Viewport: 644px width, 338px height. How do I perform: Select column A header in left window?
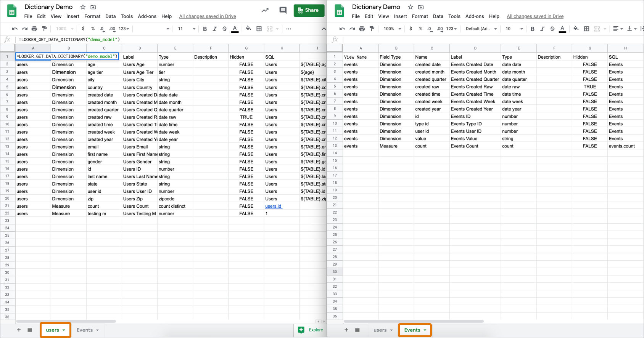pyautogui.click(x=33, y=48)
